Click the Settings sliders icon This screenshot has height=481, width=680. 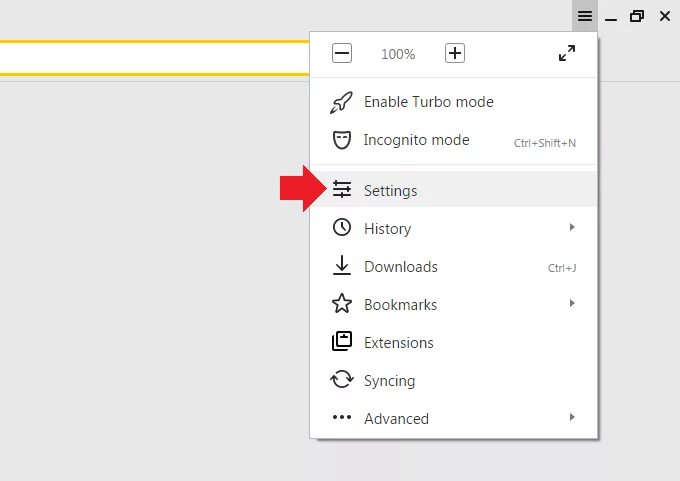342,190
